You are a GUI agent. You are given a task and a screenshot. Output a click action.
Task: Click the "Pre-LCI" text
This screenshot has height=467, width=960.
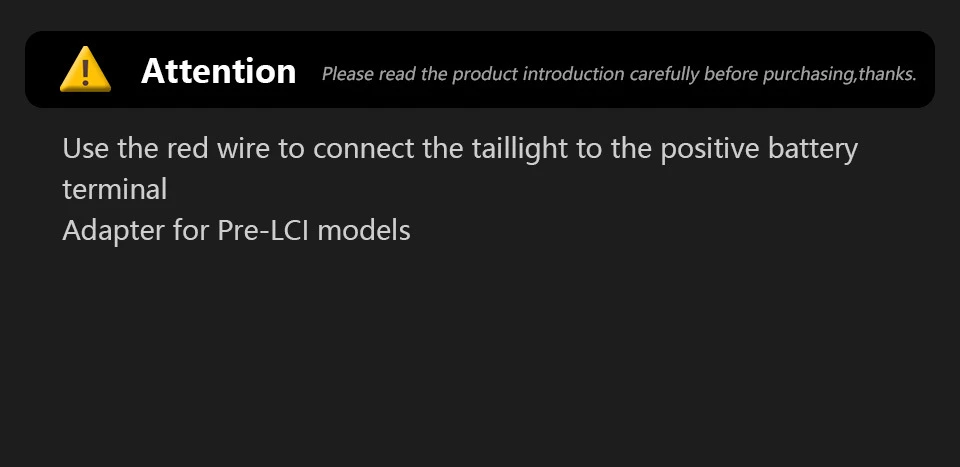pyautogui.click(x=264, y=230)
